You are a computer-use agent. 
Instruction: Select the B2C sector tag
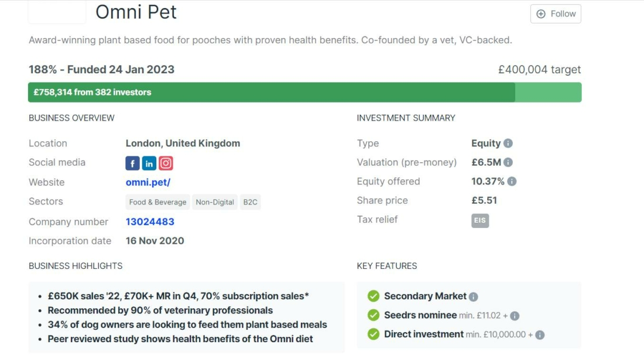pyautogui.click(x=250, y=202)
